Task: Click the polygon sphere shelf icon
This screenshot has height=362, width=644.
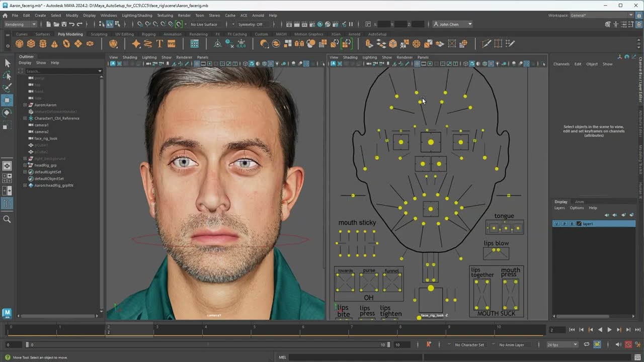Action: point(20,44)
